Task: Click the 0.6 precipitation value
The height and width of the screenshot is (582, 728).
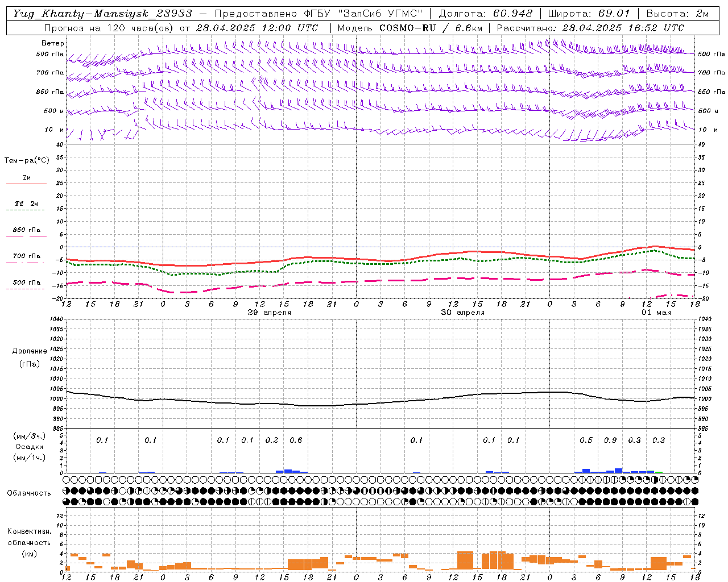Action: [296, 440]
